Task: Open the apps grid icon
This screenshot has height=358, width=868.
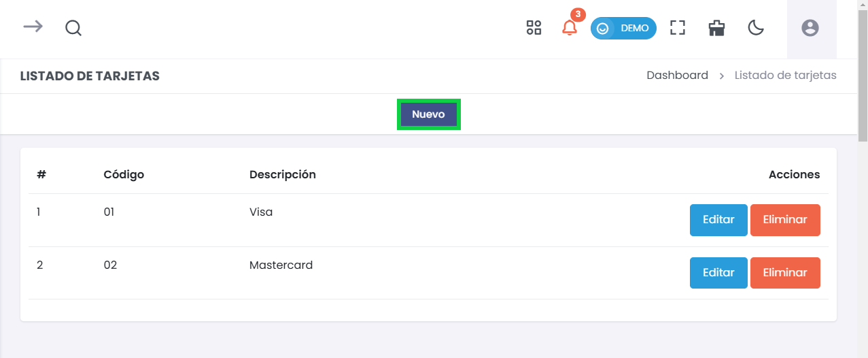Action: point(534,28)
